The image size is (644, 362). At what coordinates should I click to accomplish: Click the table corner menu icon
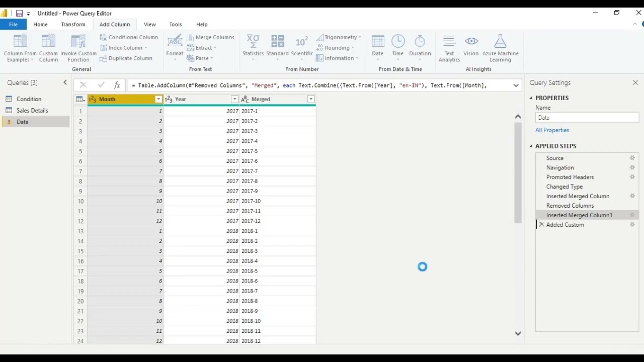80,100
